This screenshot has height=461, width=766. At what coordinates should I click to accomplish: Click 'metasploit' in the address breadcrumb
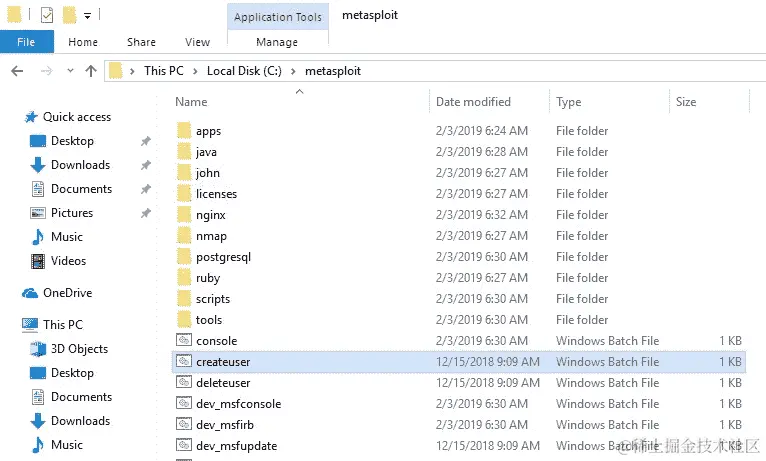(x=333, y=71)
